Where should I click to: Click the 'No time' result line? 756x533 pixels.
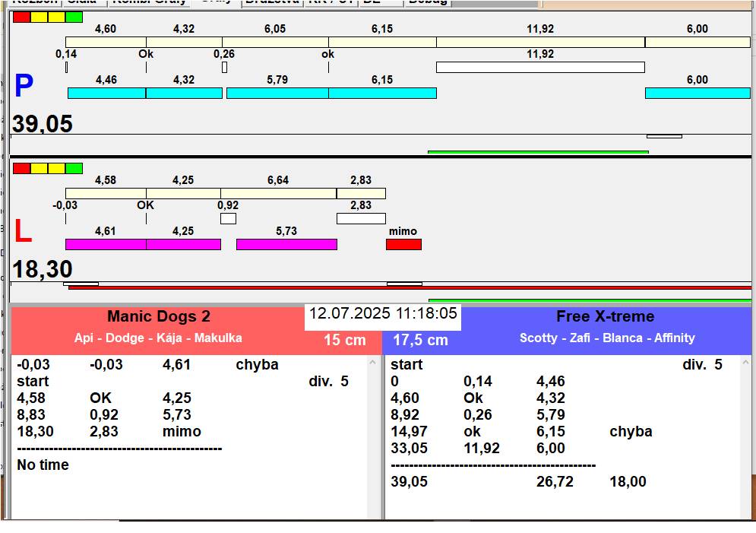[x=43, y=465]
